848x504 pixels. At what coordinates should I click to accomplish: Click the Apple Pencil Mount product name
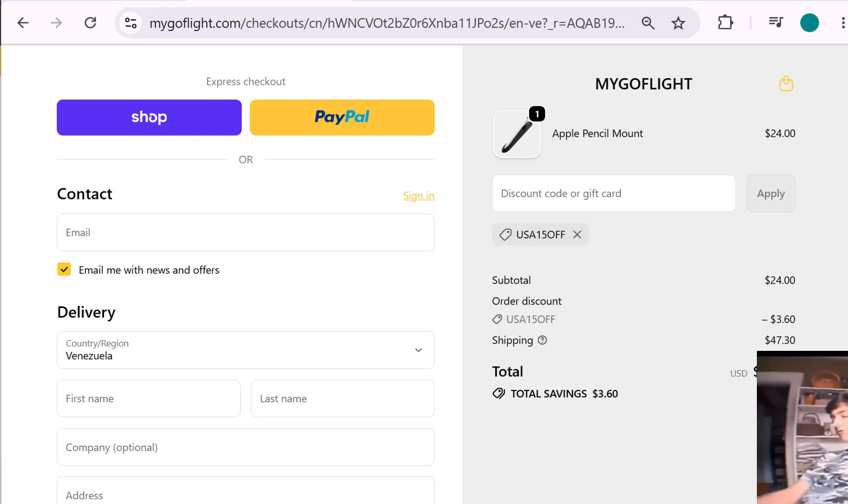pyautogui.click(x=598, y=133)
